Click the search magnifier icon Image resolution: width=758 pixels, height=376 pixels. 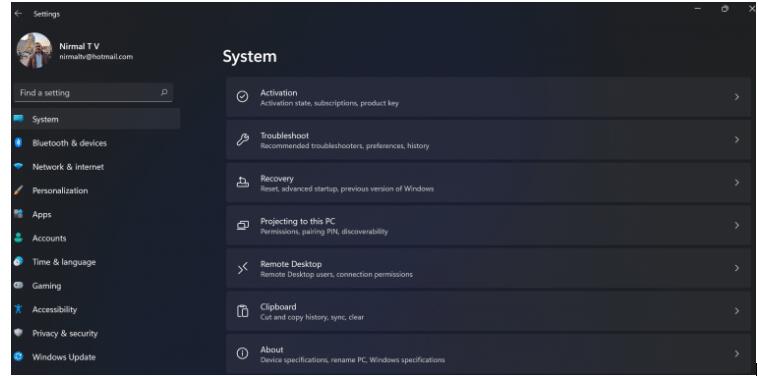click(x=164, y=92)
